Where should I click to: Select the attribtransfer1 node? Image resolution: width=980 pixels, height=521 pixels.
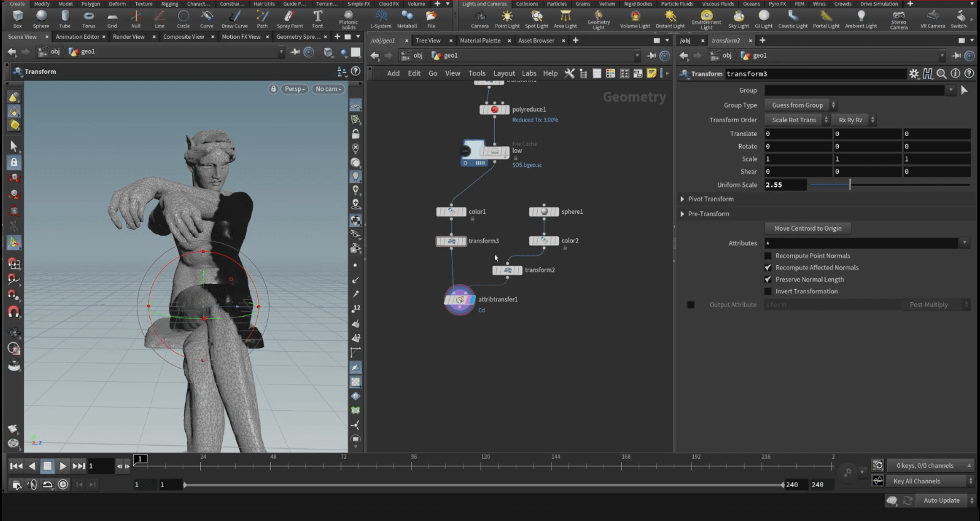click(460, 300)
